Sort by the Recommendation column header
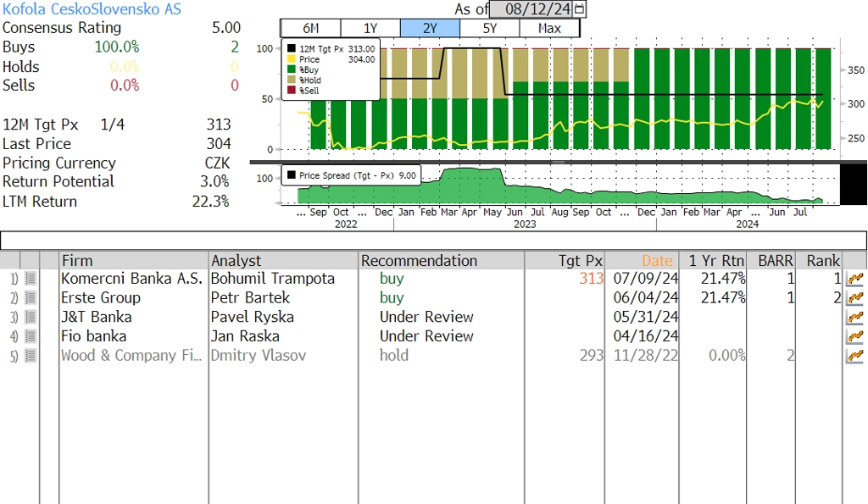This screenshot has height=504, width=868. (441, 260)
